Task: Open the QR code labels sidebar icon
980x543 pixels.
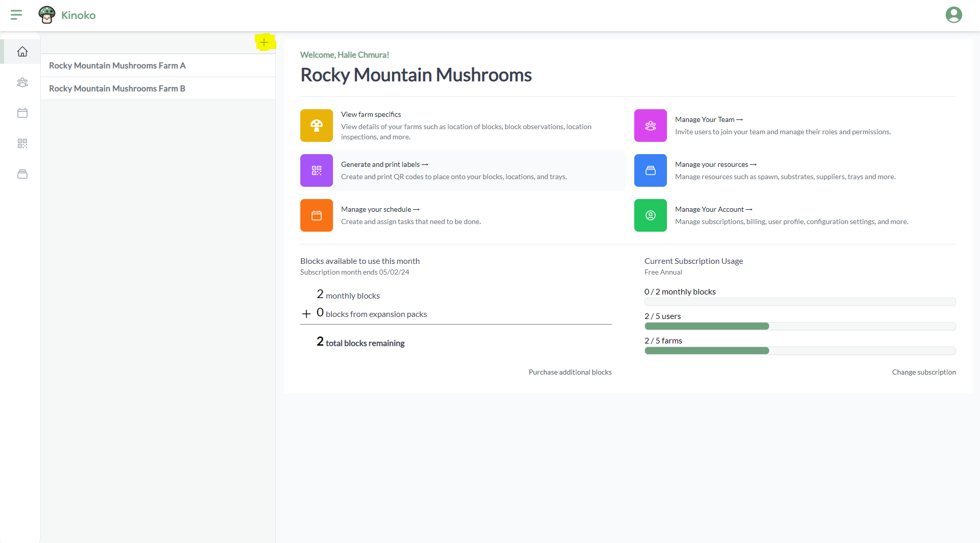Action: [22, 143]
